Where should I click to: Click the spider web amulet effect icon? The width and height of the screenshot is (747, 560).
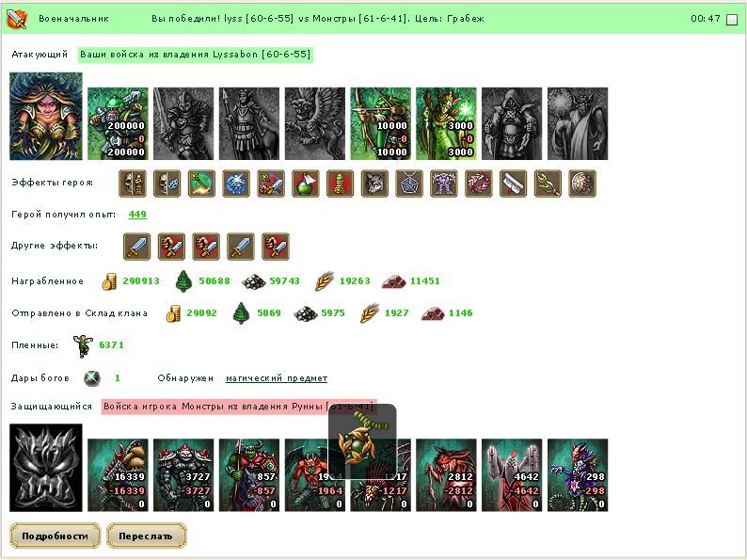point(409,184)
